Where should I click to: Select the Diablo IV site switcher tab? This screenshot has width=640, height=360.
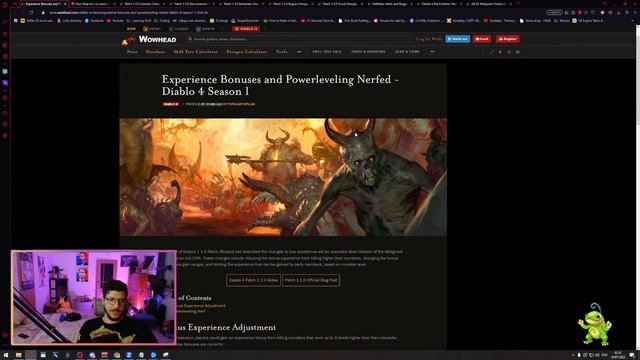(x=246, y=29)
